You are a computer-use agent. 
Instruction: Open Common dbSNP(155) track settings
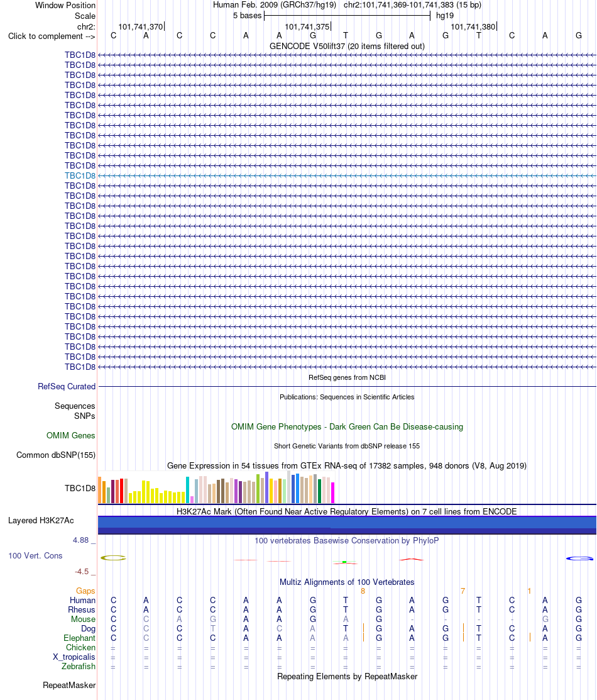[56, 455]
